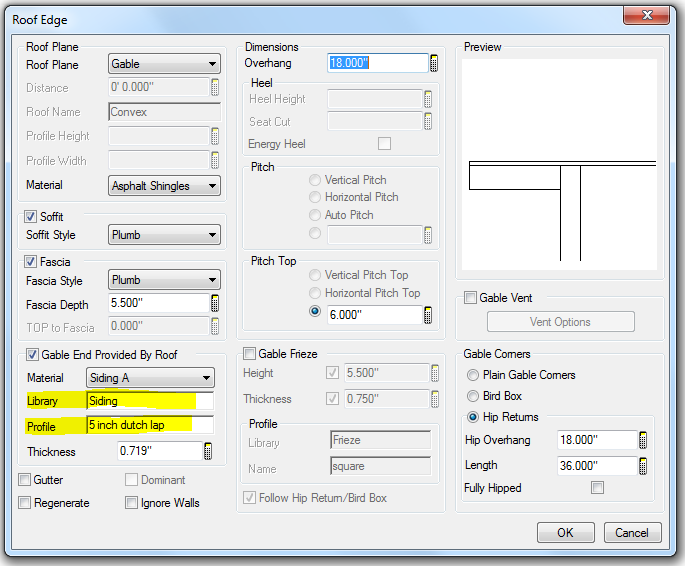Enable the Gable Vent checkbox

tap(470, 298)
